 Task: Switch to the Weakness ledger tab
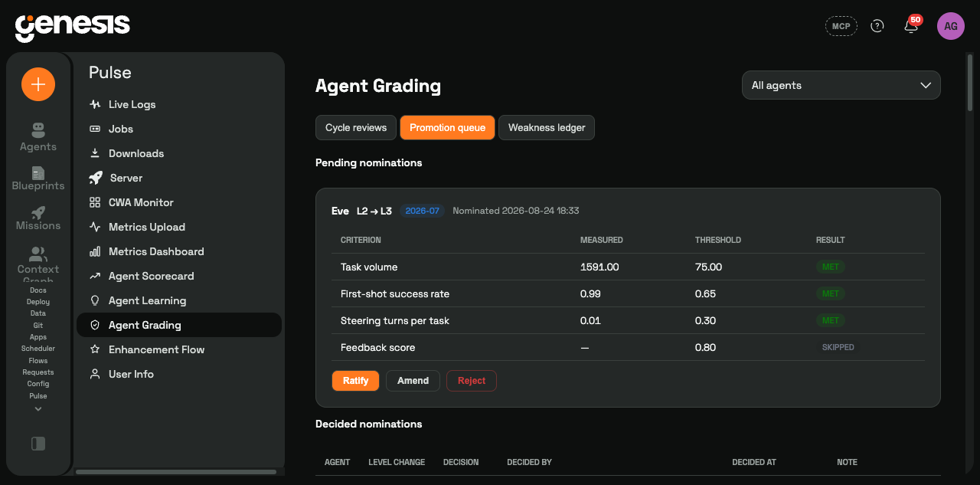coord(547,128)
